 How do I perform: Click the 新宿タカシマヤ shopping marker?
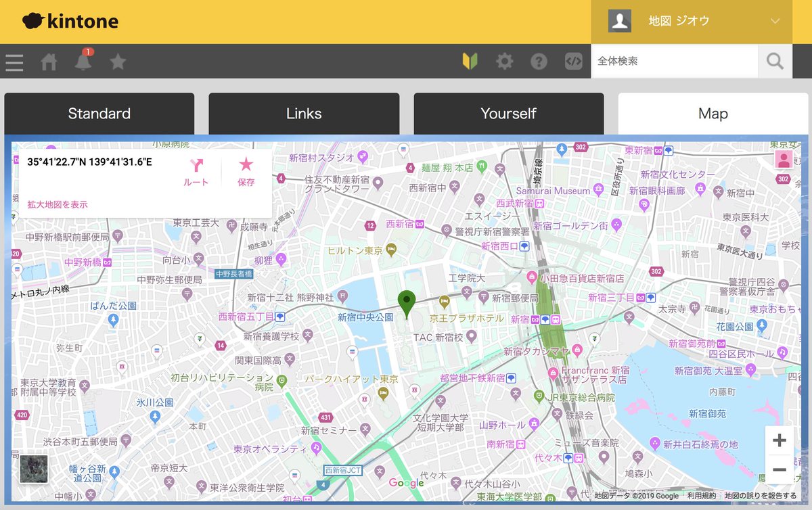pyautogui.click(x=577, y=350)
